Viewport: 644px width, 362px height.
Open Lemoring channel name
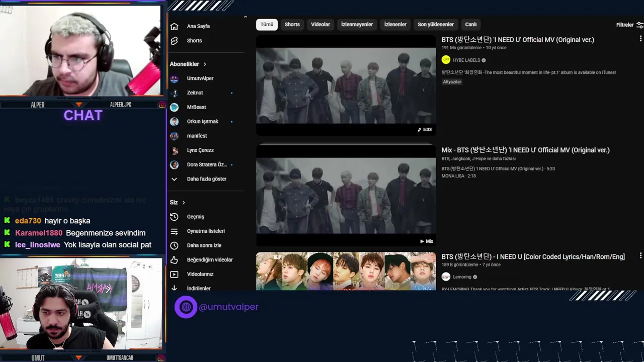tap(462, 277)
